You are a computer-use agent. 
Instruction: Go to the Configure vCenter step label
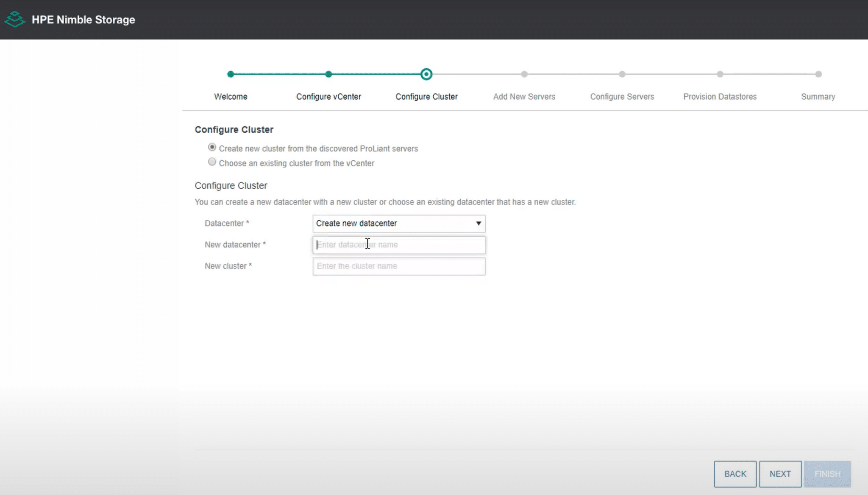[328, 97]
